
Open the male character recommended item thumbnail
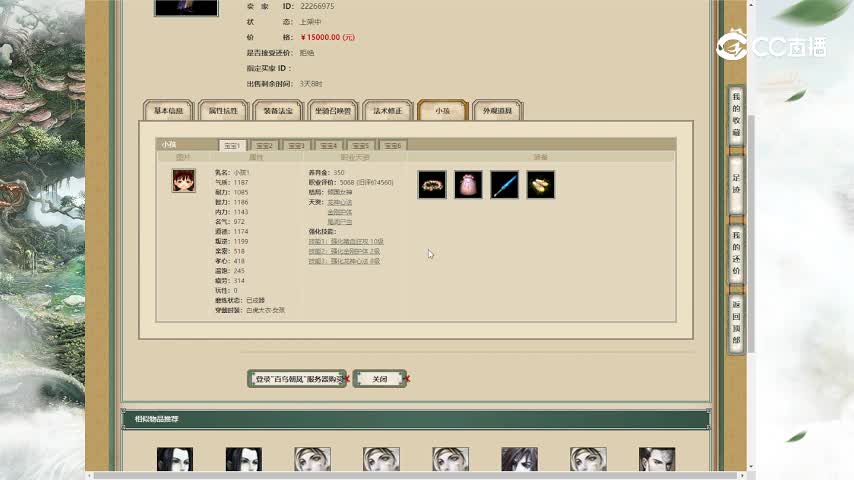[657, 459]
